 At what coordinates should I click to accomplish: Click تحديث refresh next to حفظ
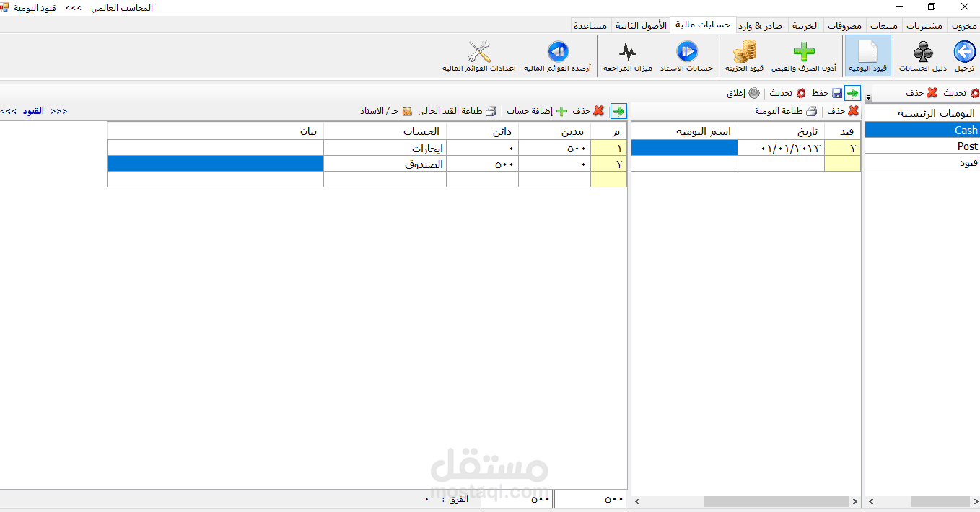coord(787,93)
